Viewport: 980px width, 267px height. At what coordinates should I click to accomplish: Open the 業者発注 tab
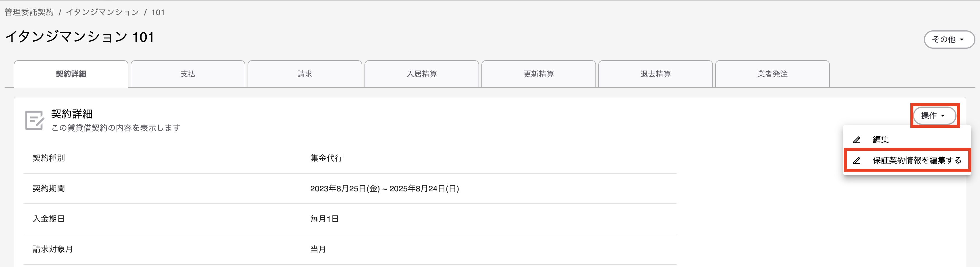click(772, 74)
